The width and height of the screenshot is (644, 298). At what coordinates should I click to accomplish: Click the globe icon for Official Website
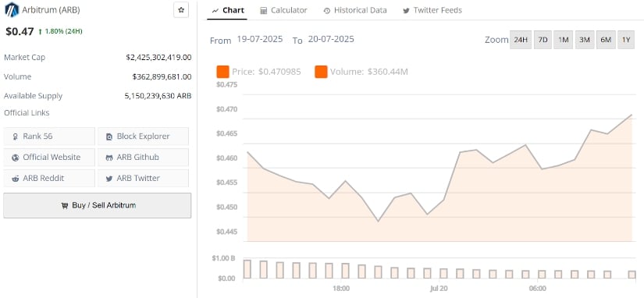pyautogui.click(x=16, y=158)
